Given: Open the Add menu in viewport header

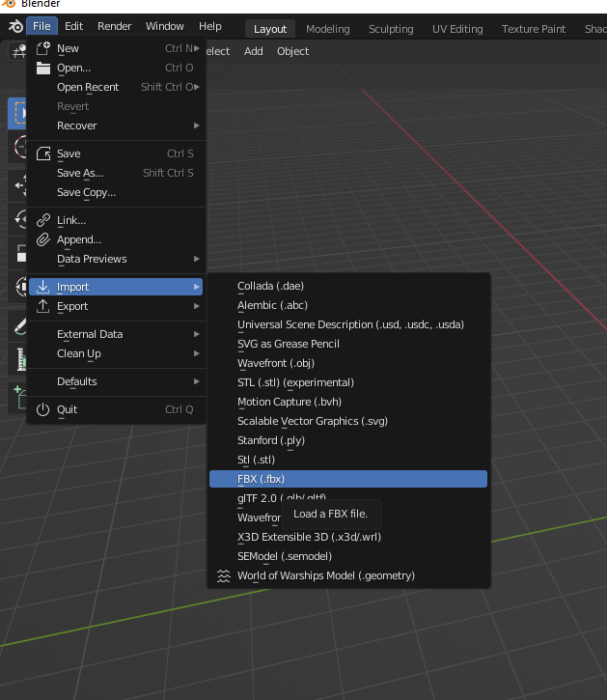Looking at the screenshot, I should point(253,51).
